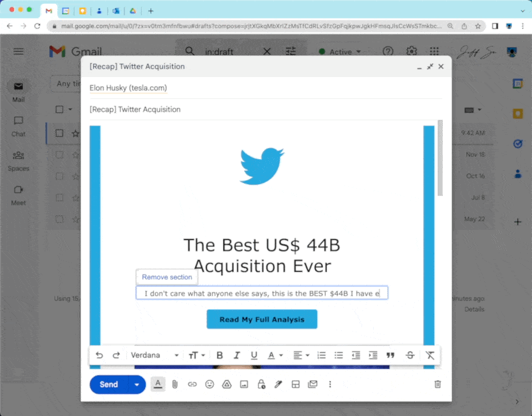Go to Chat in the left sidebar
The image size is (532, 416).
(x=19, y=126)
